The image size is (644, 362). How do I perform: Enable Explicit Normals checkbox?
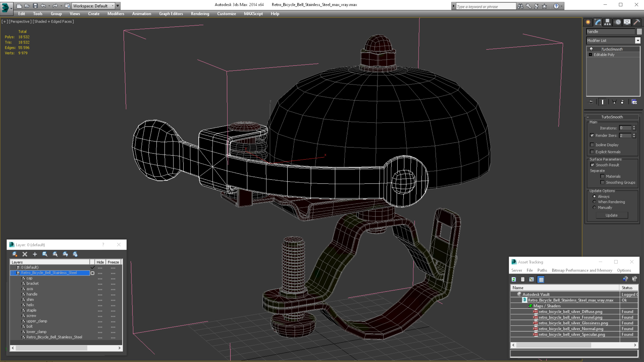[592, 152]
